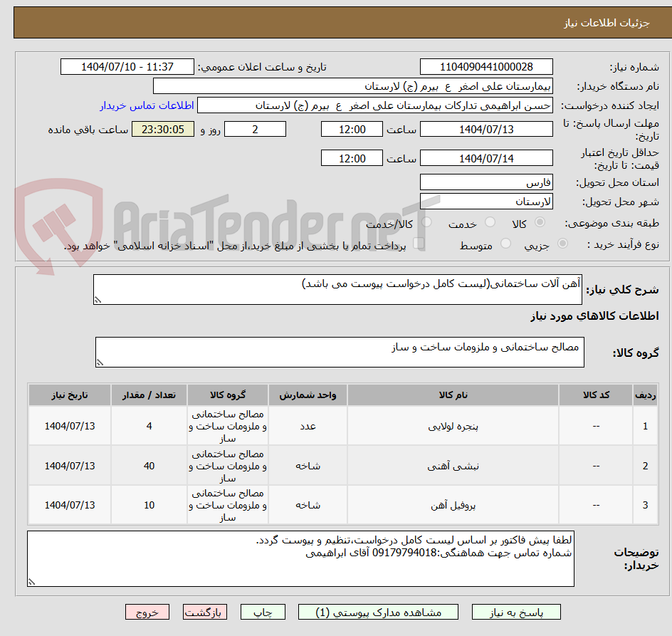This screenshot has width=672, height=636.
Task: Select the خدمت radio button
Action: click(x=490, y=221)
